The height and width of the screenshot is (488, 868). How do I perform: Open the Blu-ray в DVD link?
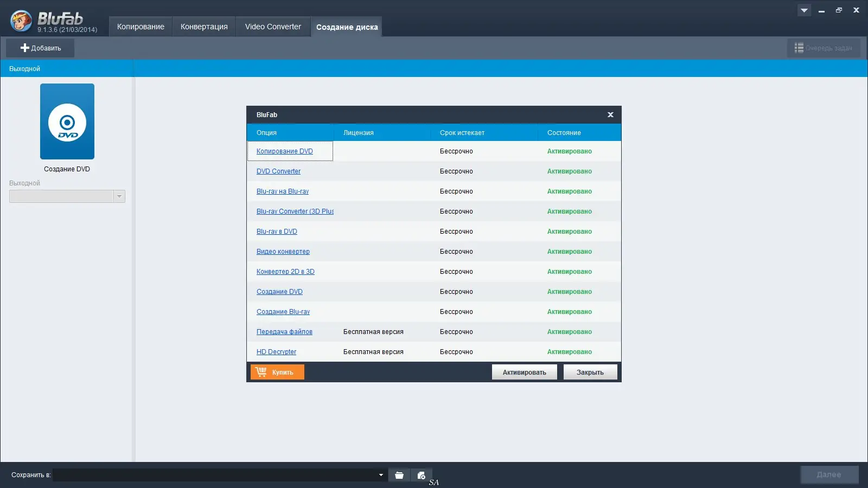point(277,232)
